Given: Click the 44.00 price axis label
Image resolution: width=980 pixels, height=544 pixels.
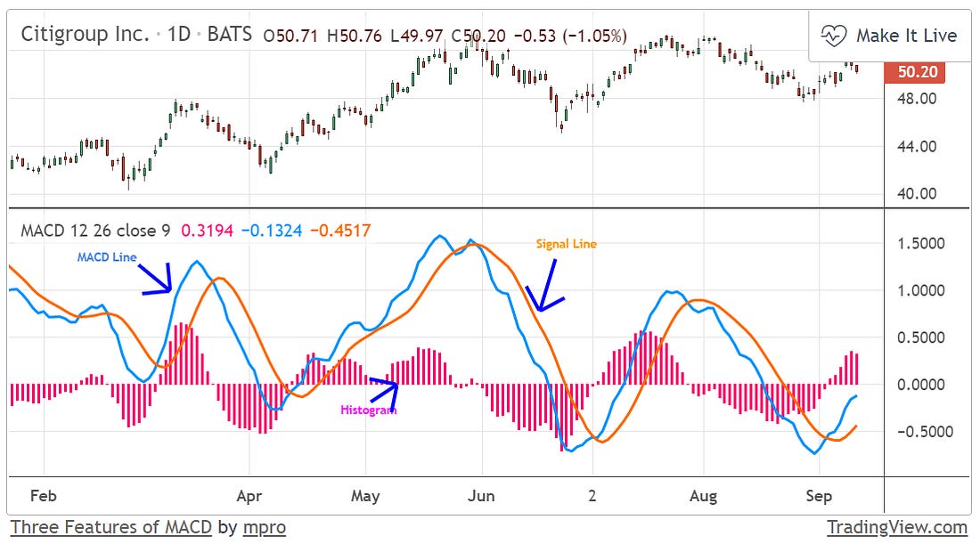Looking at the screenshot, I should tap(917, 147).
